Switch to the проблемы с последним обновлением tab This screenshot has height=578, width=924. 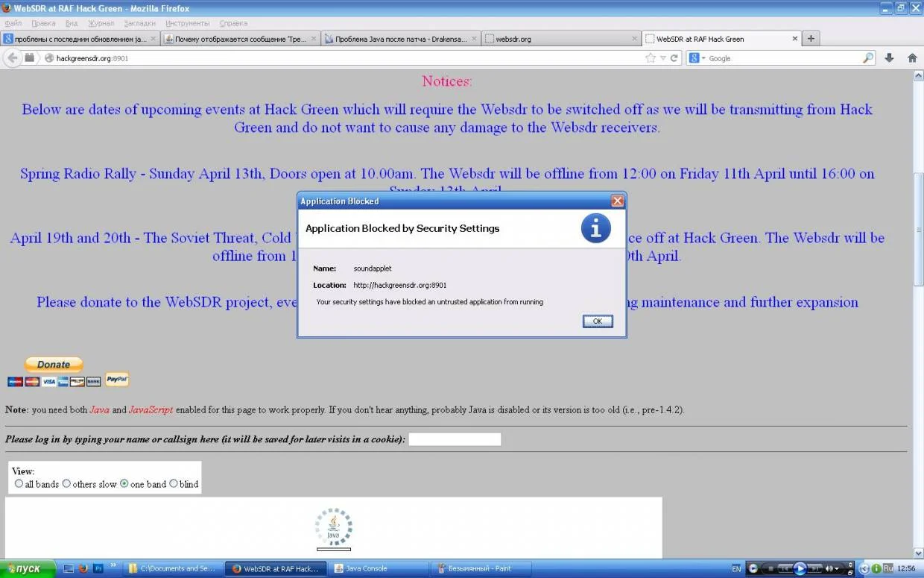pyautogui.click(x=80, y=39)
